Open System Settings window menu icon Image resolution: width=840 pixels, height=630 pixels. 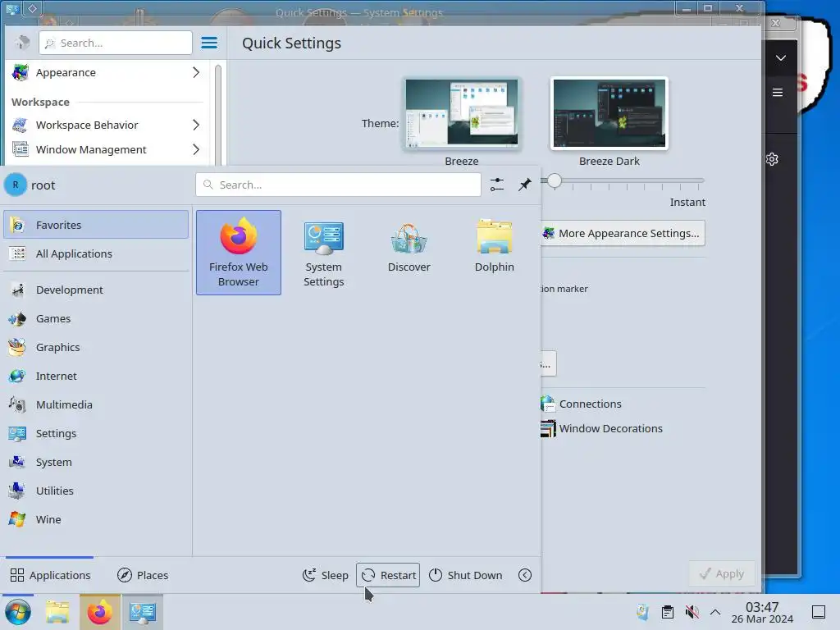12,8
